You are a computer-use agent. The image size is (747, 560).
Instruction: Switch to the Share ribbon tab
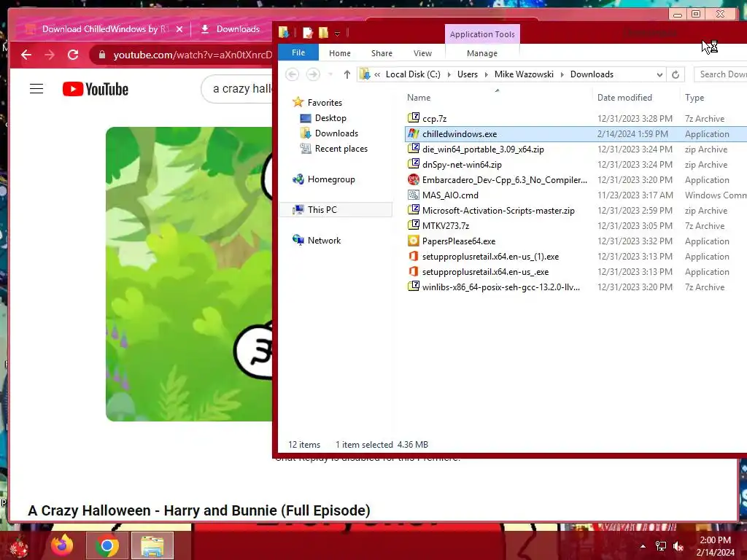coord(382,53)
